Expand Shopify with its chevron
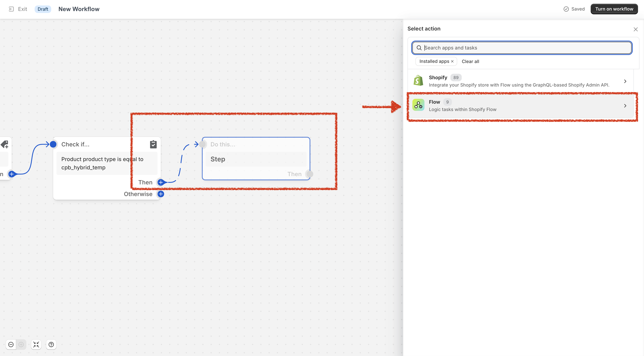Screen dimensions: 644x356 [625, 81]
